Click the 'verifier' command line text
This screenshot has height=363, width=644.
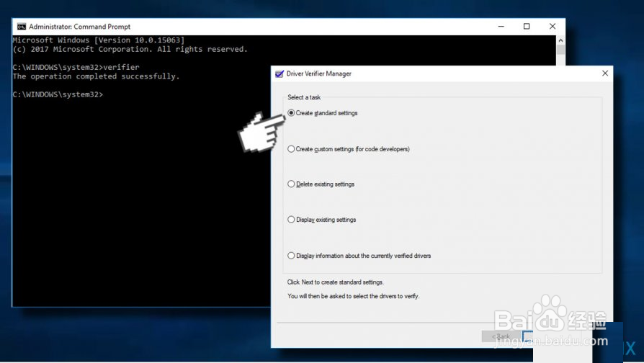[76, 67]
